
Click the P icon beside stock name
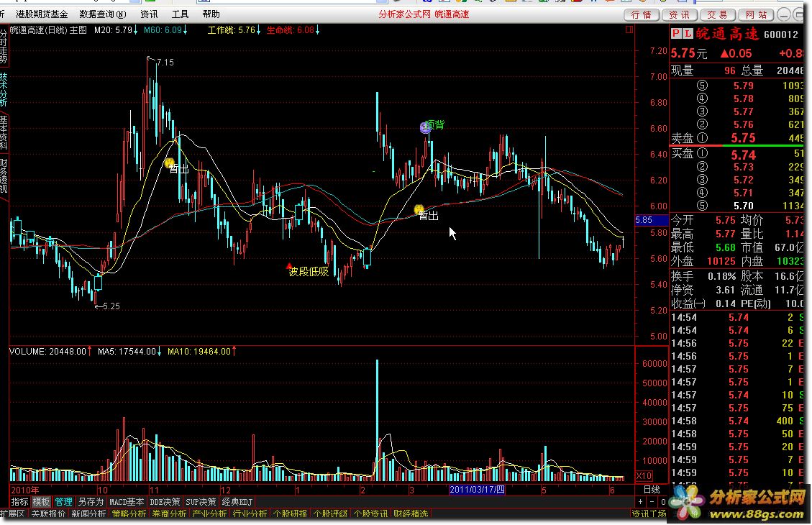point(676,34)
